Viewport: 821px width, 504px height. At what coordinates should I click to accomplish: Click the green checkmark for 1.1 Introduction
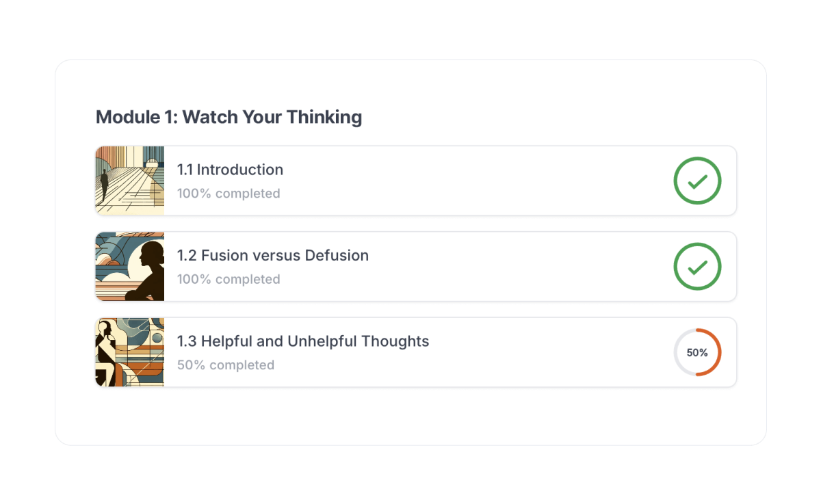click(697, 181)
